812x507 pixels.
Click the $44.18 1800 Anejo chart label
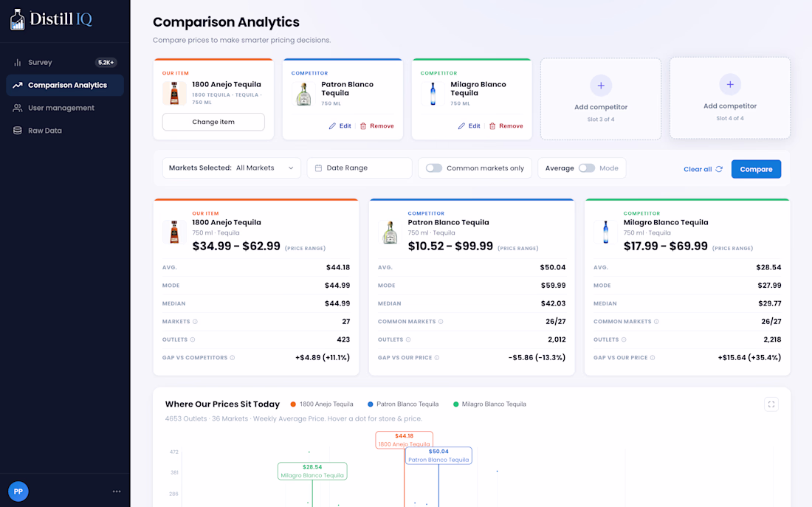click(404, 440)
